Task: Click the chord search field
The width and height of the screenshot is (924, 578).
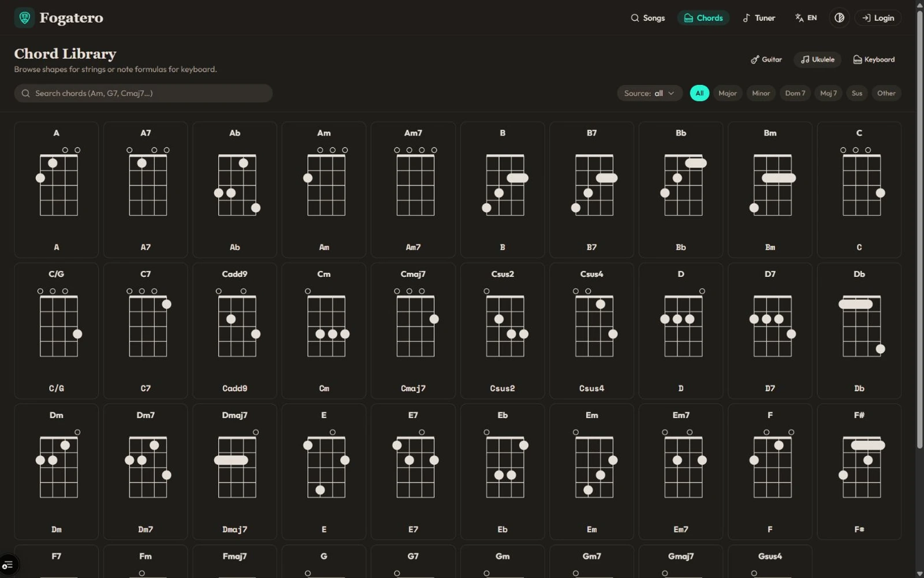Action: pyautogui.click(x=143, y=93)
